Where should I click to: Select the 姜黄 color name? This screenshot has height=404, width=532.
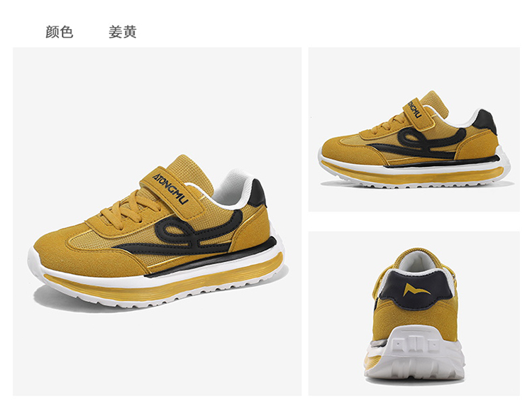click(x=123, y=32)
